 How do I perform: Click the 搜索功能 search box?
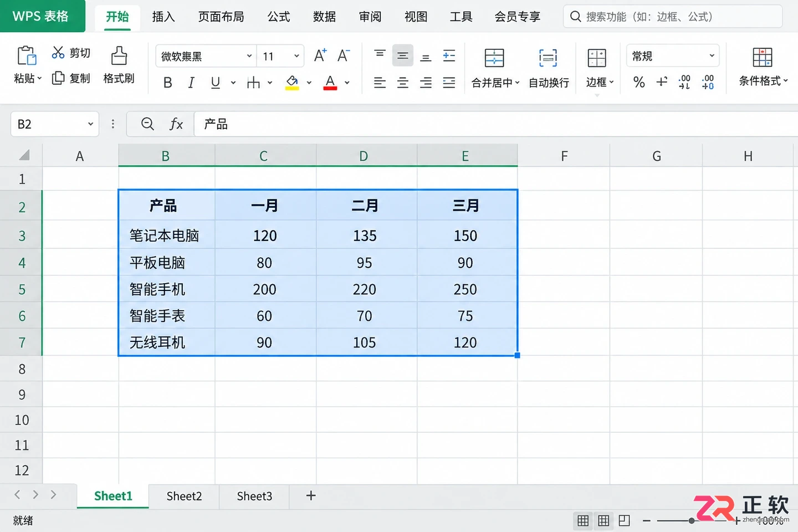pyautogui.click(x=673, y=17)
